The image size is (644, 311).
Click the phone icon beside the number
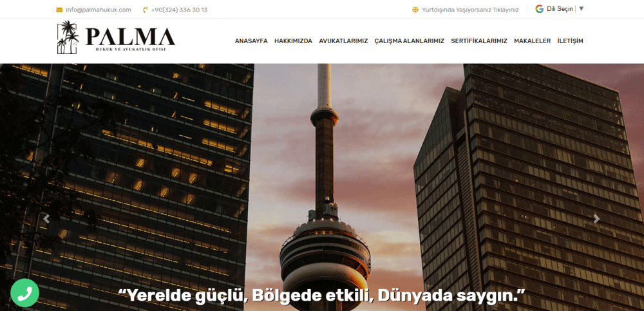coord(146,10)
